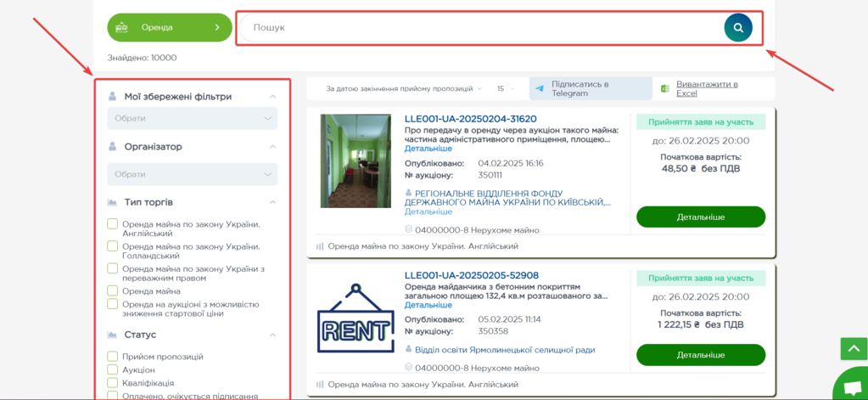The width and height of the screenshot is (868, 400).
Task: Click 'Детальніше' button for auction 350358
Action: pyautogui.click(x=700, y=354)
